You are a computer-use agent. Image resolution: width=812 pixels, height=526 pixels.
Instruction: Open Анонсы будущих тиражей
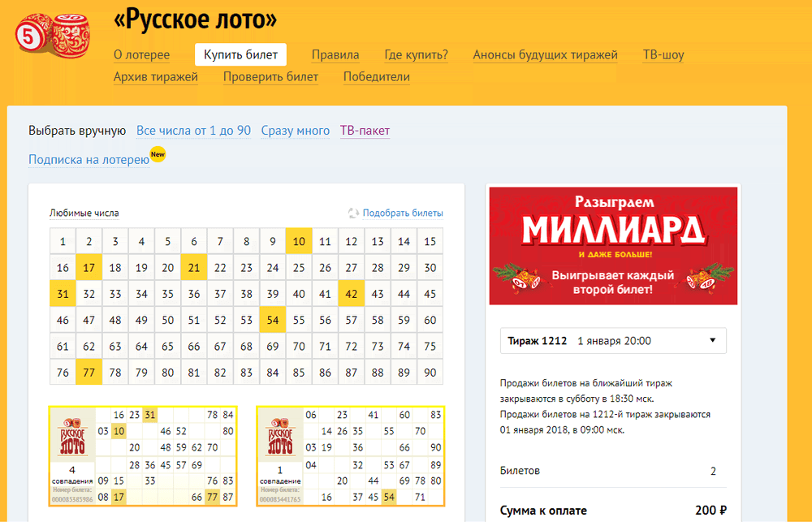pyautogui.click(x=546, y=55)
